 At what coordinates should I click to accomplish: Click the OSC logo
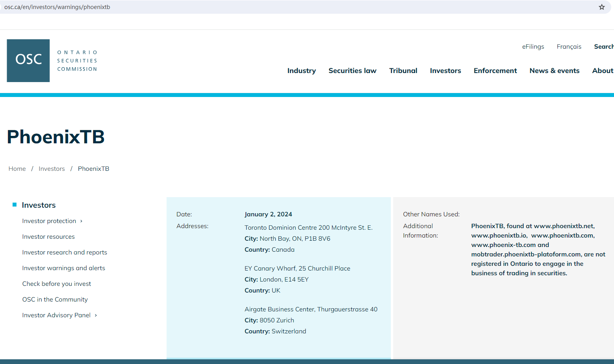pyautogui.click(x=28, y=60)
